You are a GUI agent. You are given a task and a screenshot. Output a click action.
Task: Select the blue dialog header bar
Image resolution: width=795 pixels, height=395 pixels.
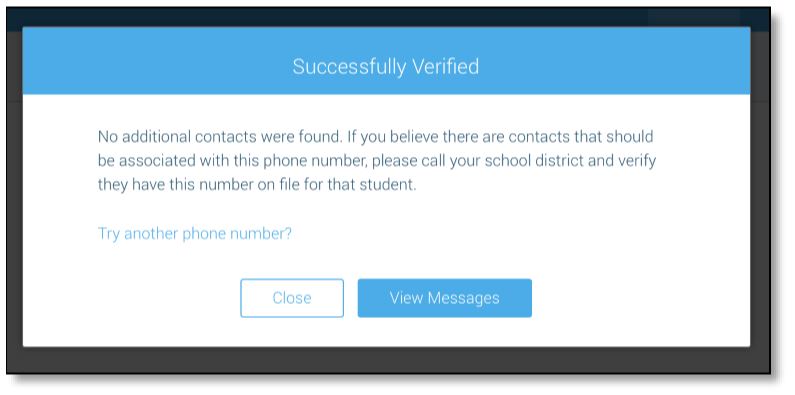pyautogui.click(x=386, y=60)
